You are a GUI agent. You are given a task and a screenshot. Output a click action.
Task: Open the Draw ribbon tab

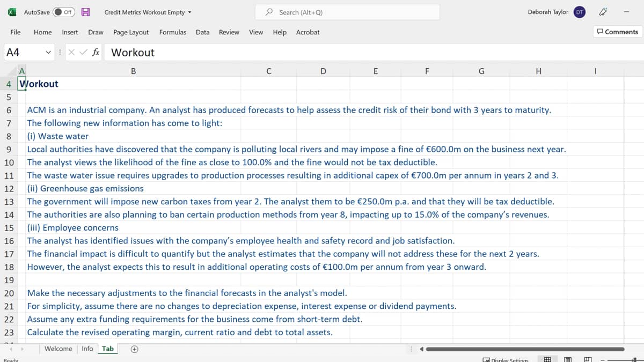pyautogui.click(x=96, y=32)
